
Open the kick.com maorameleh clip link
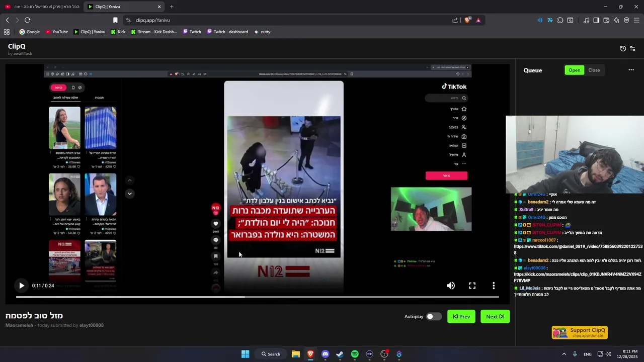pos(578,278)
